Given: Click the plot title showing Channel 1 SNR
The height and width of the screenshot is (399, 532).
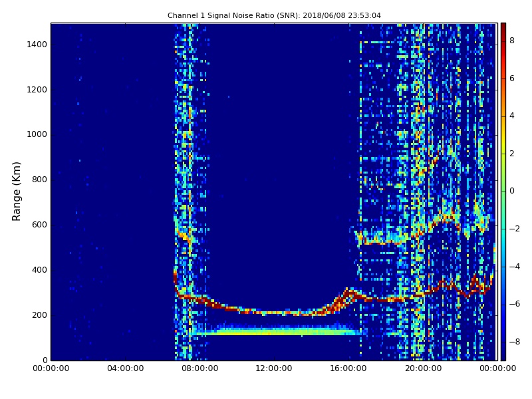Looking at the screenshot, I should (x=274, y=15).
